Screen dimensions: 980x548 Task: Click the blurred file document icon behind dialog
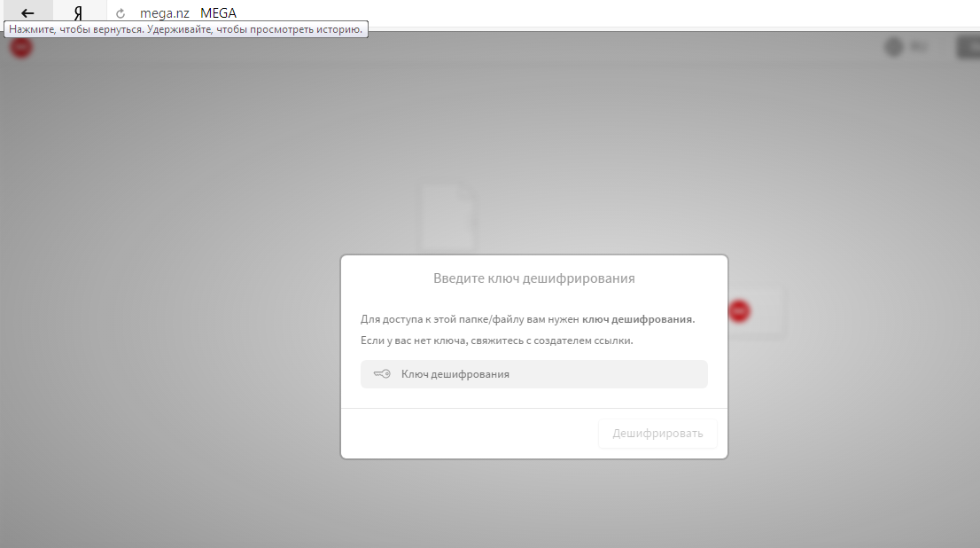click(447, 217)
